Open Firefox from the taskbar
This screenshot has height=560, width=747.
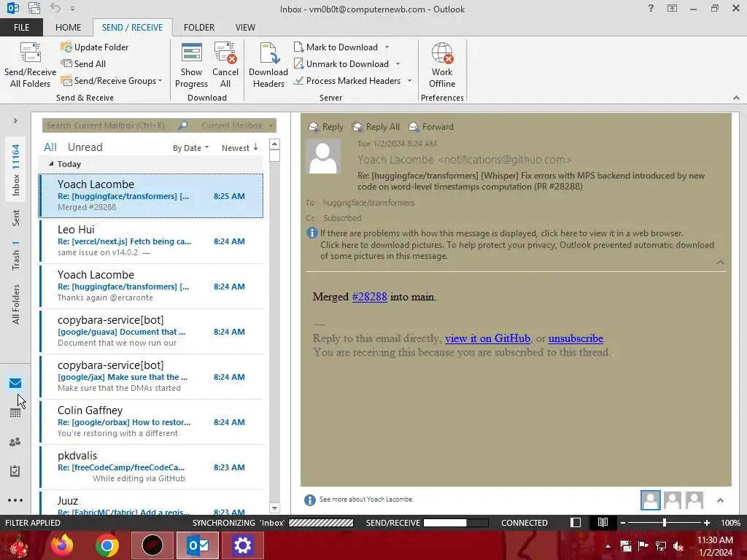62,545
